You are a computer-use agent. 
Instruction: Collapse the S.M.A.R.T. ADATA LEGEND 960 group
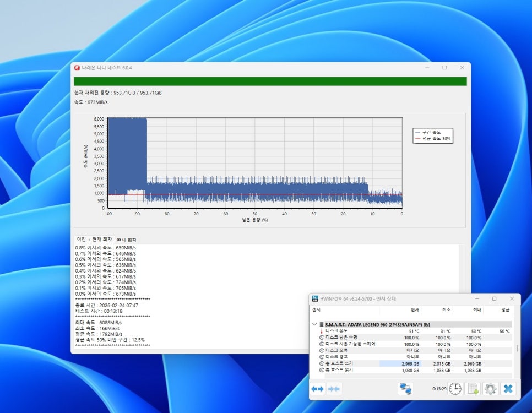point(314,324)
